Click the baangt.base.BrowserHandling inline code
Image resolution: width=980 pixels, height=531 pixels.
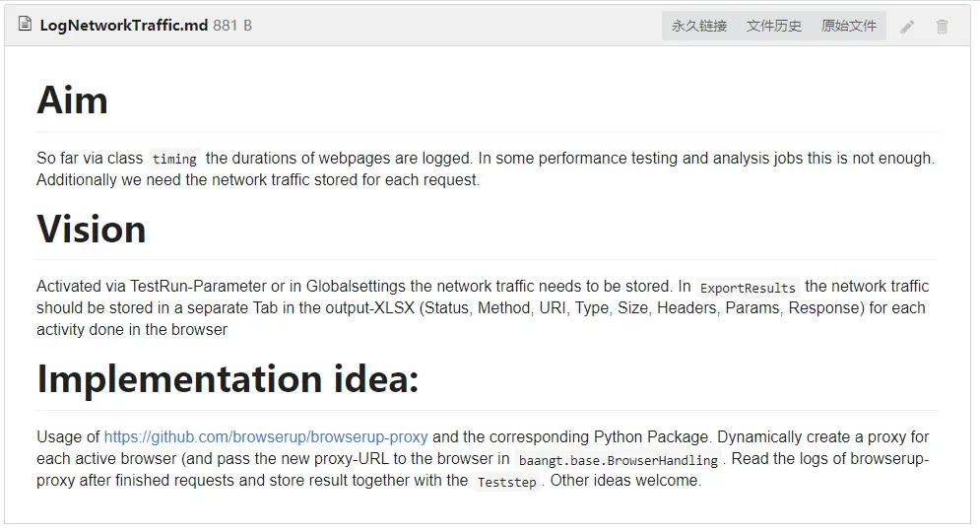coord(618,460)
